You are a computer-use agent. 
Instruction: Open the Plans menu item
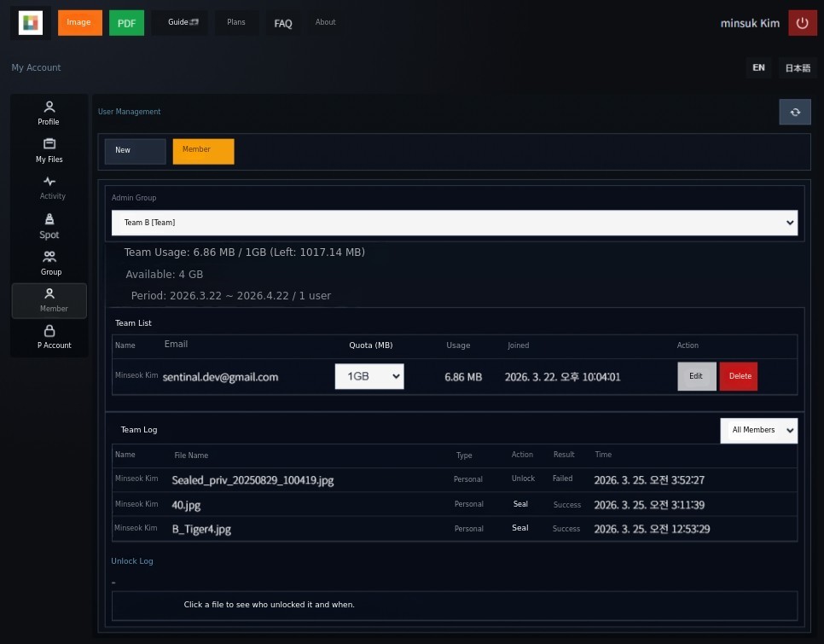point(236,22)
